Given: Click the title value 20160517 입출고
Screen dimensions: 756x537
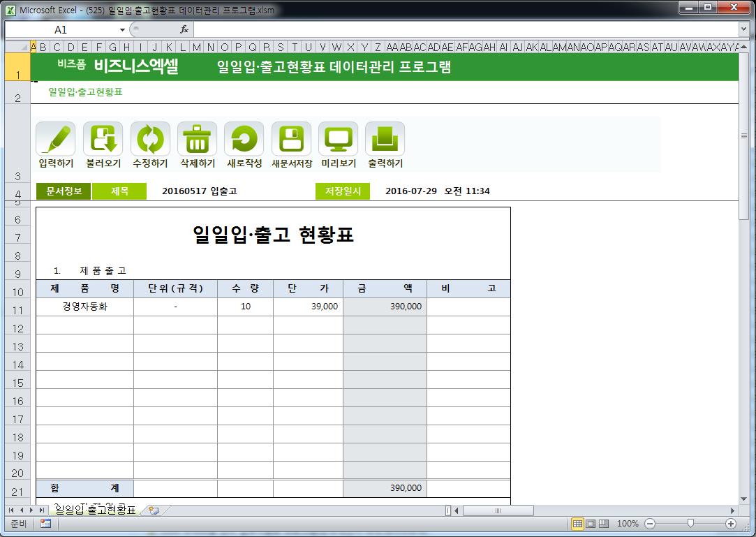Looking at the screenshot, I should [x=199, y=191].
